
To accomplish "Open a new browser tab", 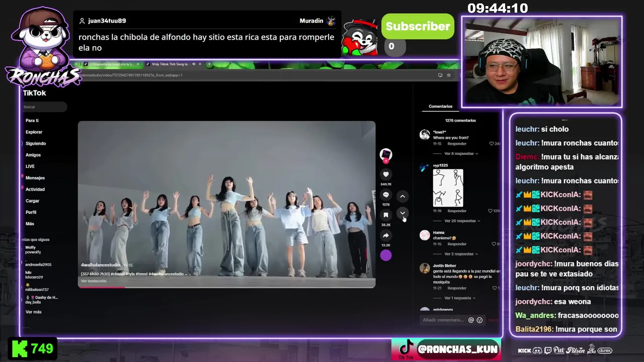I will pyautogui.click(x=209, y=64).
